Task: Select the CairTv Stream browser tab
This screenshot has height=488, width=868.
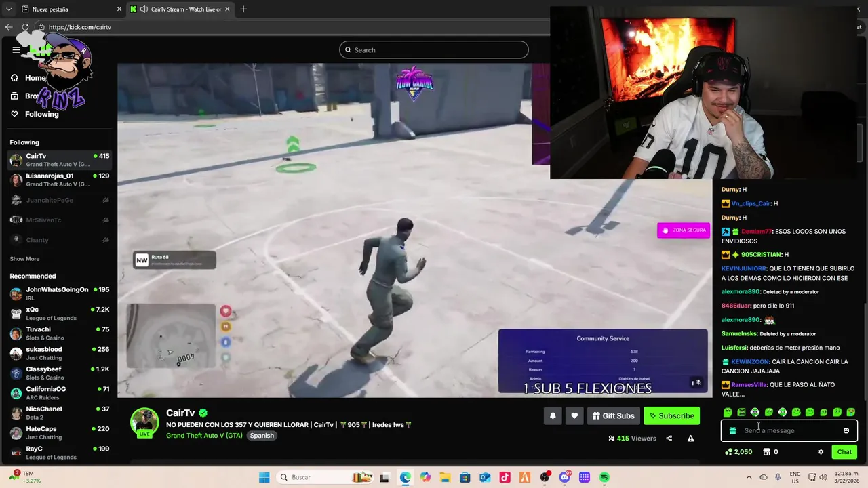Action: [x=180, y=9]
